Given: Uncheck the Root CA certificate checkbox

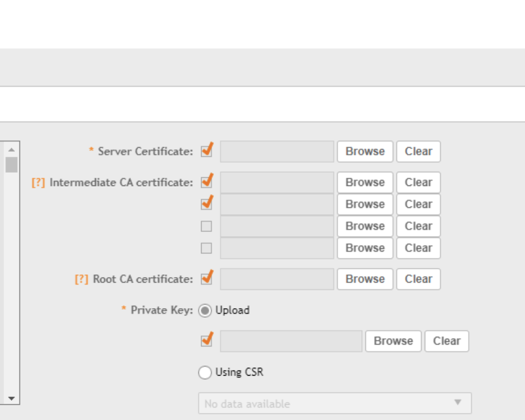Looking at the screenshot, I should pos(207,279).
